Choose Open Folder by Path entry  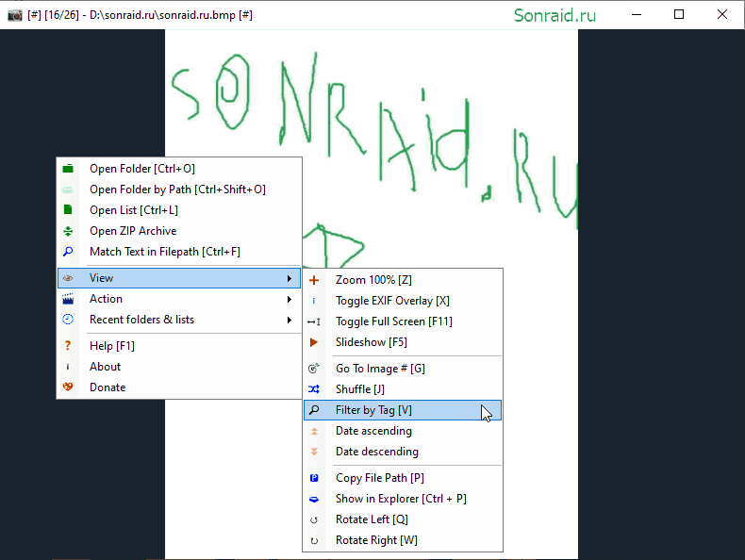click(179, 189)
